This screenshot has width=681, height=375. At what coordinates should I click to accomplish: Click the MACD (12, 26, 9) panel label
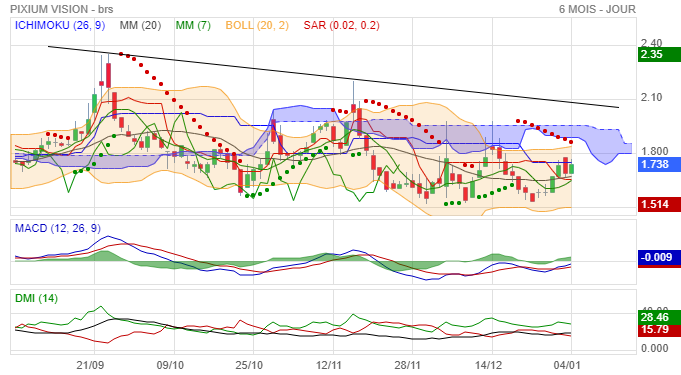(x=58, y=229)
